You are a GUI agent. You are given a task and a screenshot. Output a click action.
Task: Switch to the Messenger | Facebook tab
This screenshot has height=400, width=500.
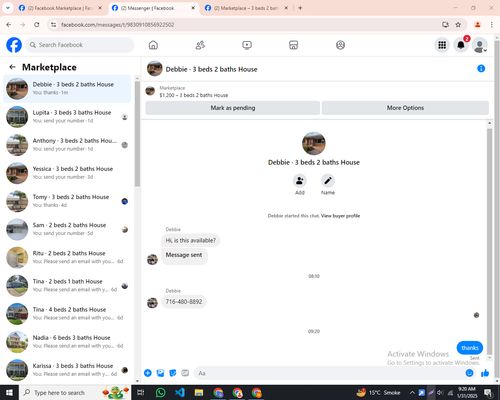point(154,8)
